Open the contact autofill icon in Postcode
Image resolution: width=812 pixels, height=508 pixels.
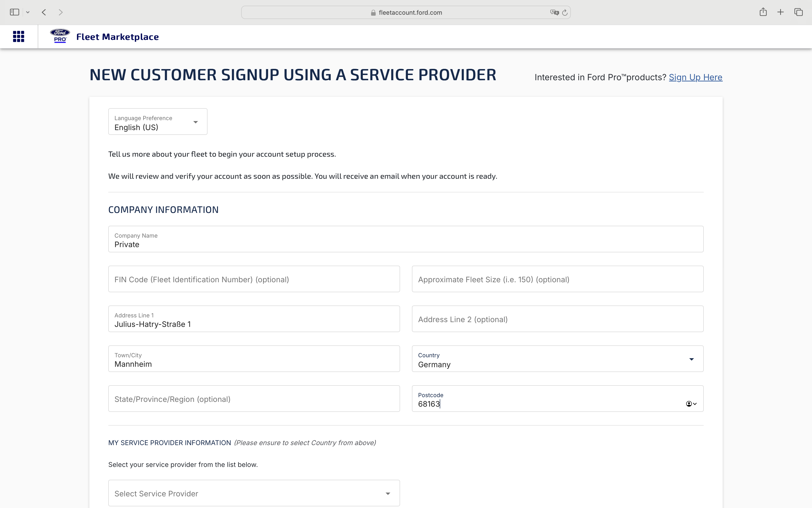[x=691, y=404]
